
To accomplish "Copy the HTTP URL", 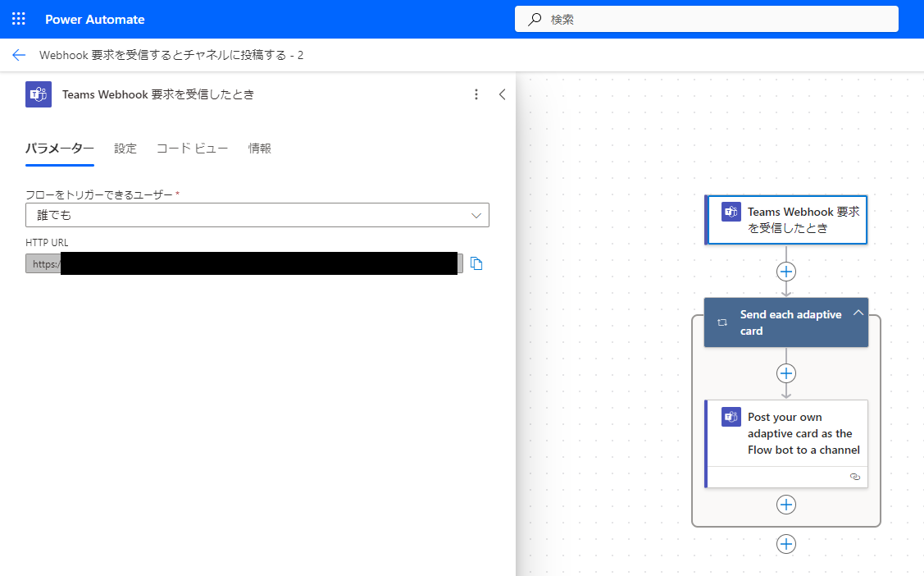I will coord(476,263).
